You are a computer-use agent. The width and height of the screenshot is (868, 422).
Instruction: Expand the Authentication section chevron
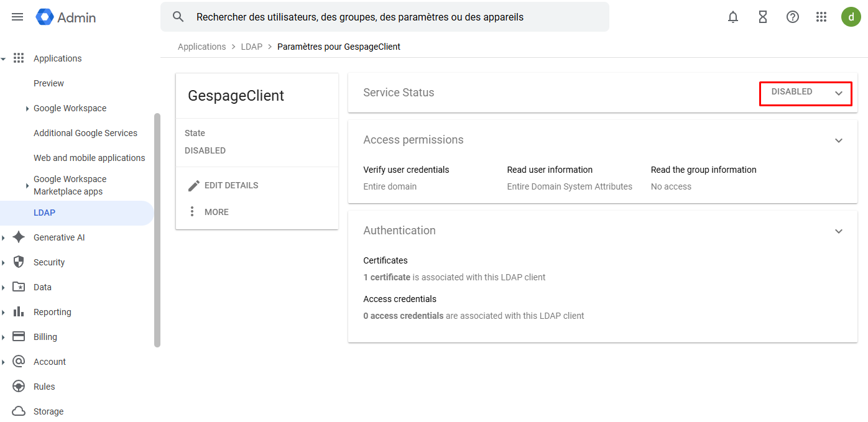tap(839, 231)
